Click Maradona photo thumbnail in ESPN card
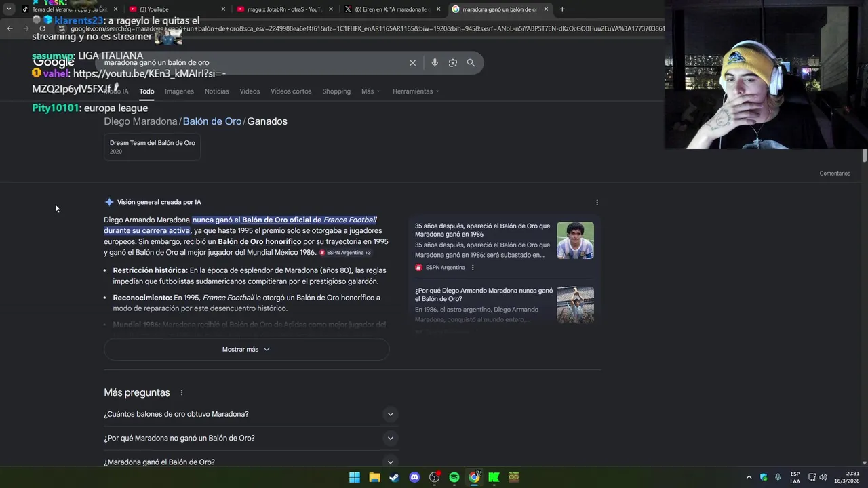 (x=575, y=241)
